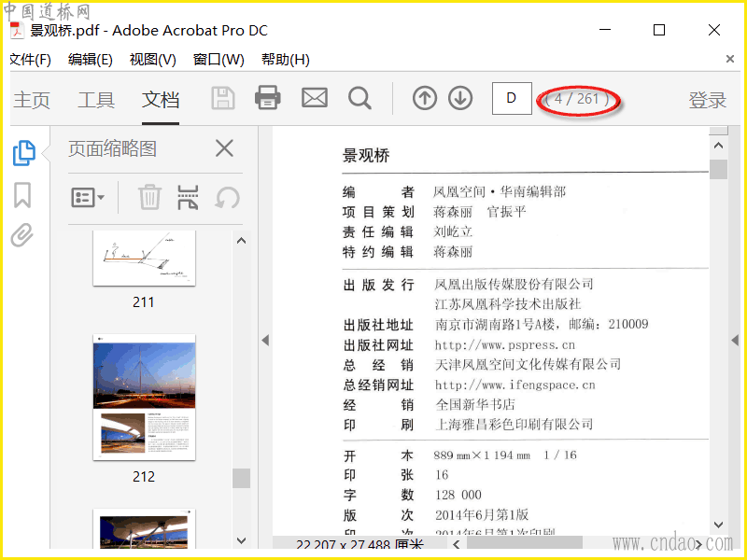Click thumbnail panel scrollbar handle

point(242,478)
